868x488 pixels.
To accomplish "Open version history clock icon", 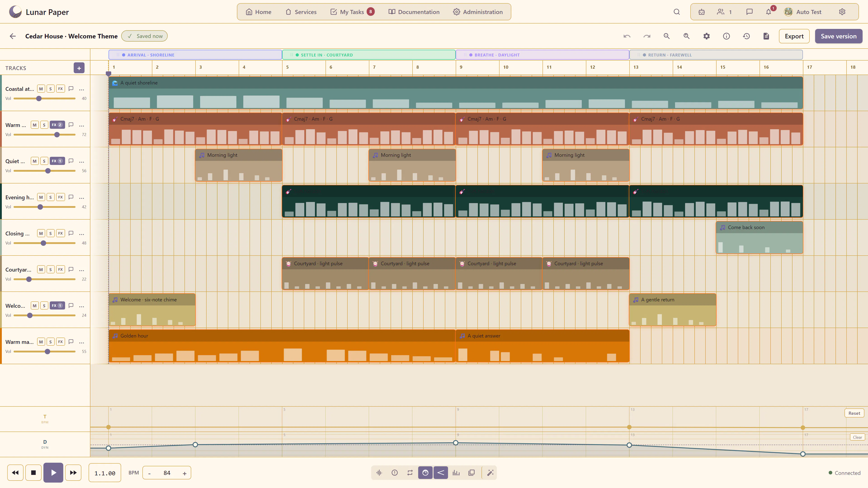I will tap(746, 36).
